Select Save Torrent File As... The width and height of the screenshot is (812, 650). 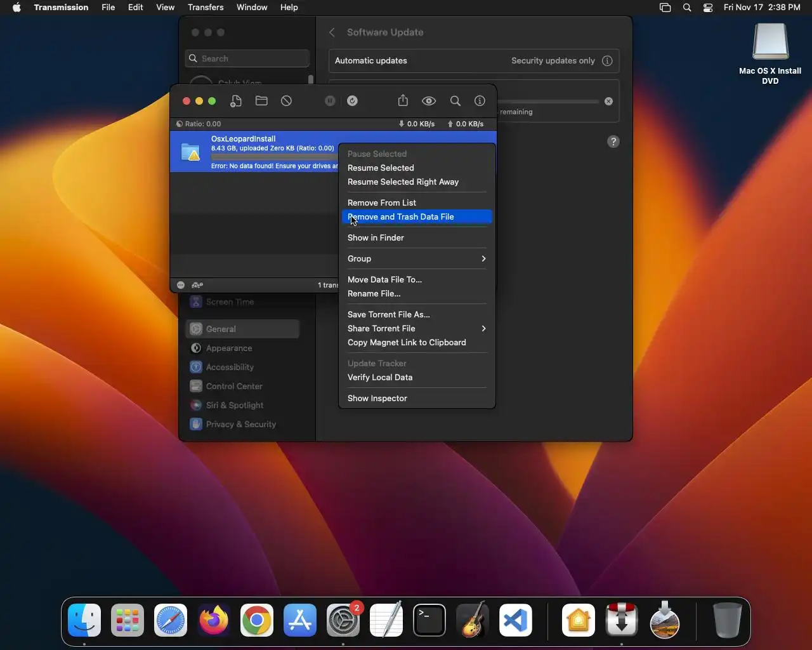pos(417,314)
